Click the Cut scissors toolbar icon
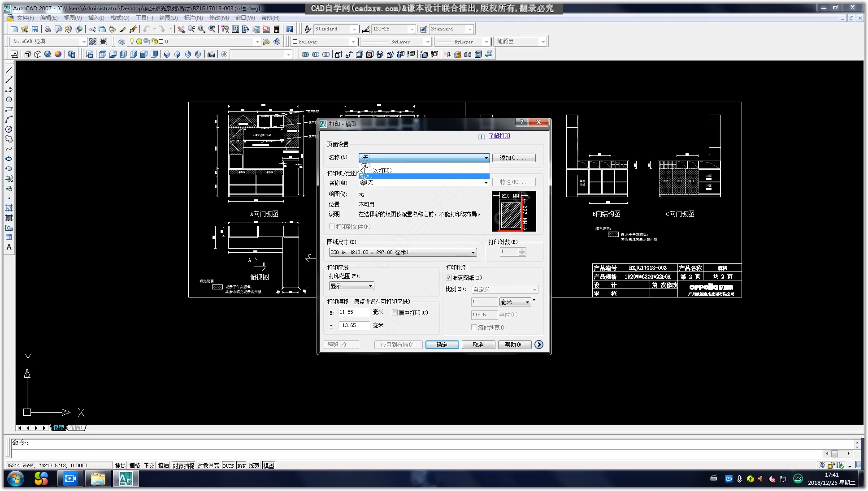The height and width of the screenshot is (491, 868). click(92, 29)
